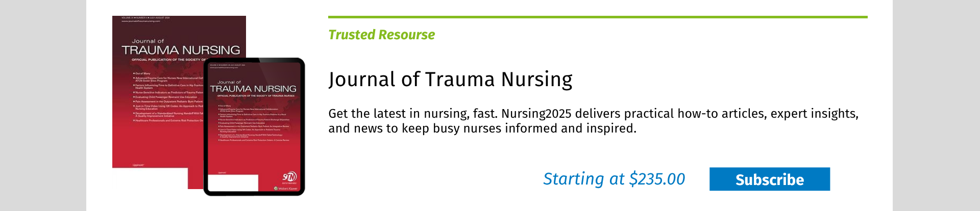Viewport: 980px width, 211px height.
Task: Click the blue Subscribe button
Action: [769, 179]
